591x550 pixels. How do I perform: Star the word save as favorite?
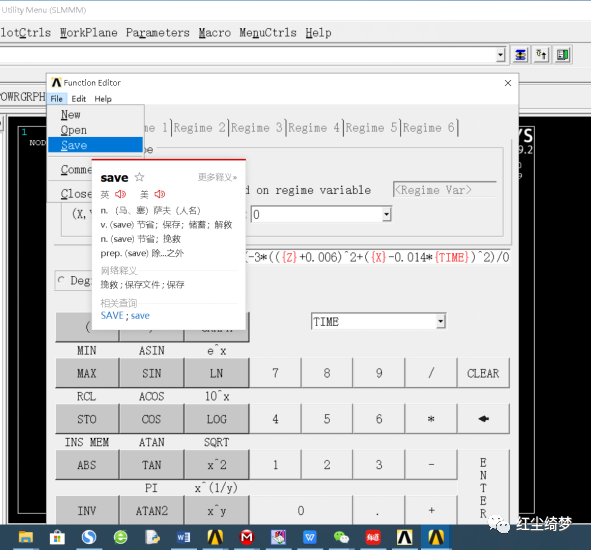[x=139, y=177]
